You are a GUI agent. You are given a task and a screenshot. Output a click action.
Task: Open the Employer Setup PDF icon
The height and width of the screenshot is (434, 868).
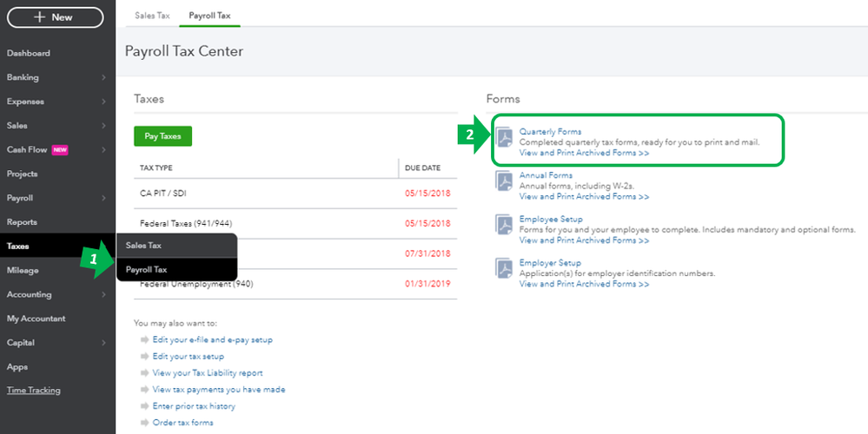pyautogui.click(x=504, y=268)
